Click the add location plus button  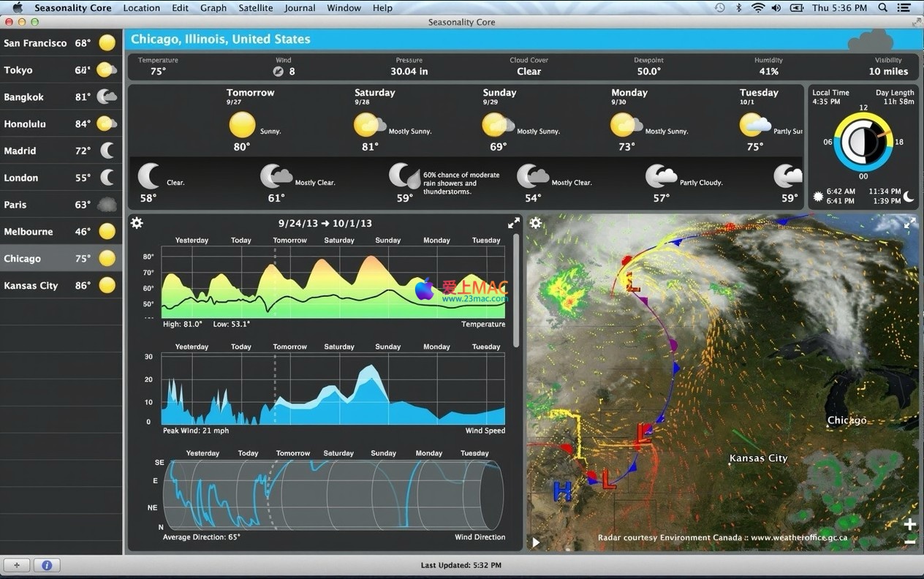click(17, 565)
